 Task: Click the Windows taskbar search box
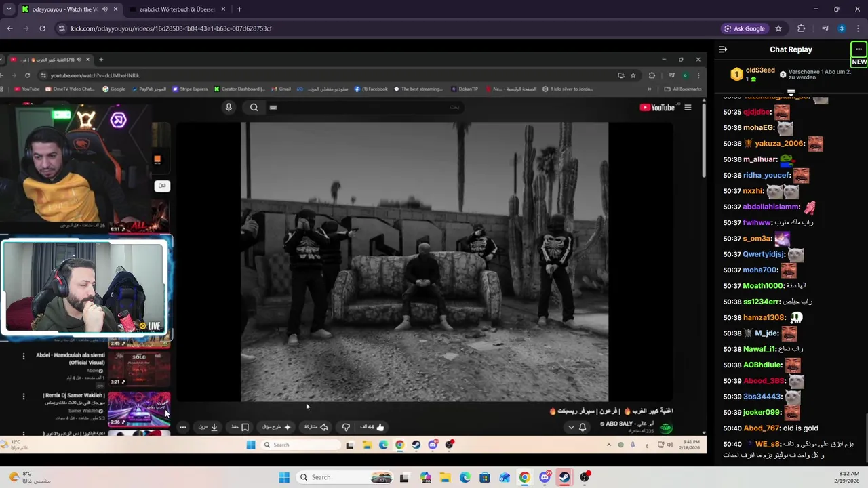pos(344,477)
